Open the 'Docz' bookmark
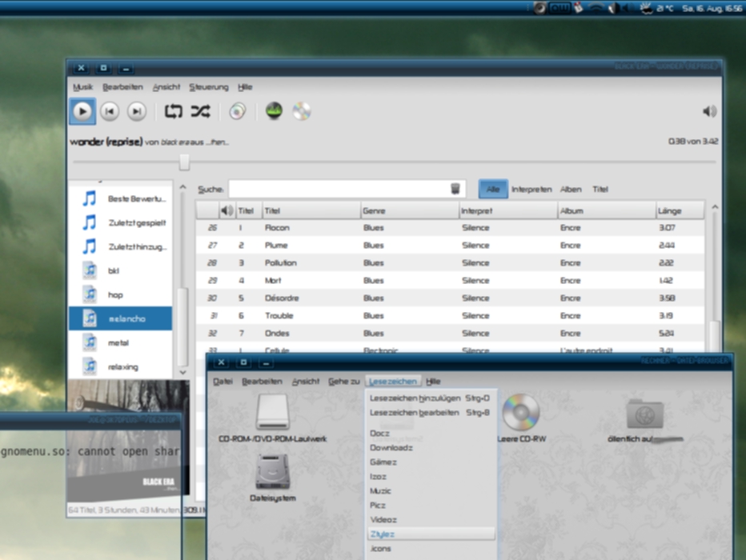Screen dimensions: 746x560 click(x=430, y=433)
